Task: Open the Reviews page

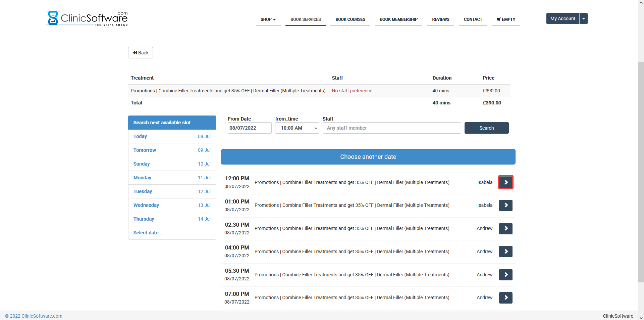Action: point(440,19)
